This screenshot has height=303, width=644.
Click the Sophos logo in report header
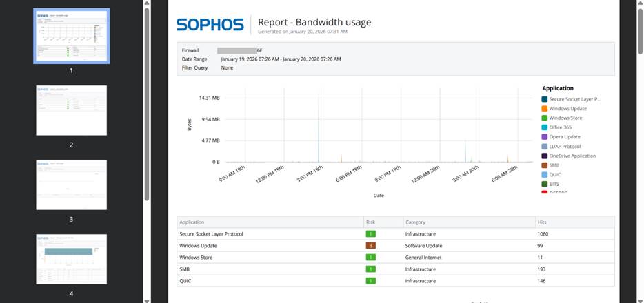point(210,25)
